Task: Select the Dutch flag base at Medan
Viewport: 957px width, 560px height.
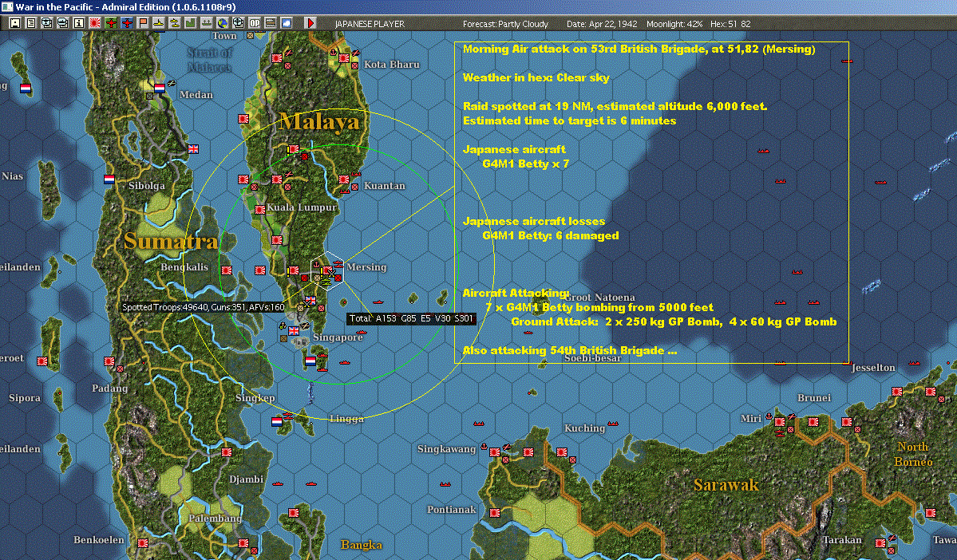Action: pos(160,88)
